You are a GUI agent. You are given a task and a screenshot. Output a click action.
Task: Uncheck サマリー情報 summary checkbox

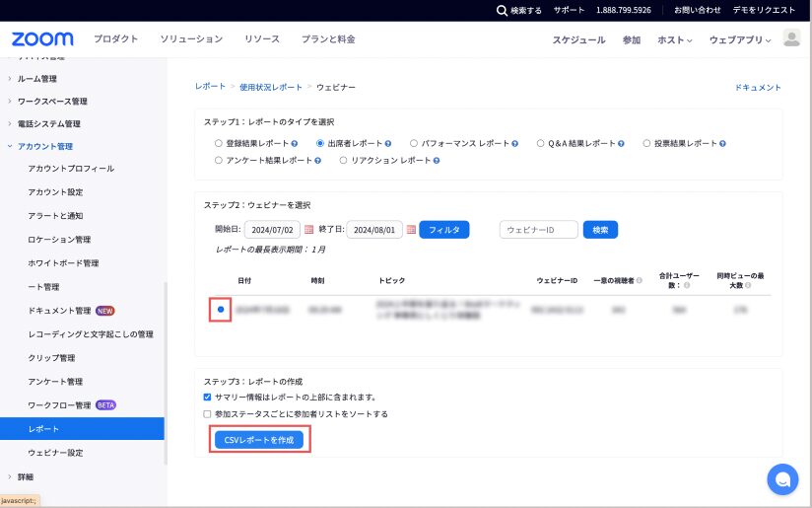(x=207, y=398)
